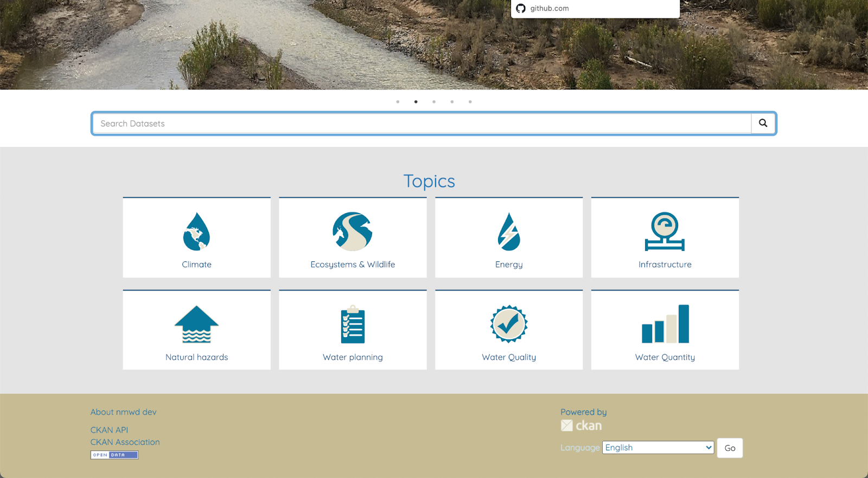
Task: Open the Energy lightning-drop icon
Action: (509, 231)
